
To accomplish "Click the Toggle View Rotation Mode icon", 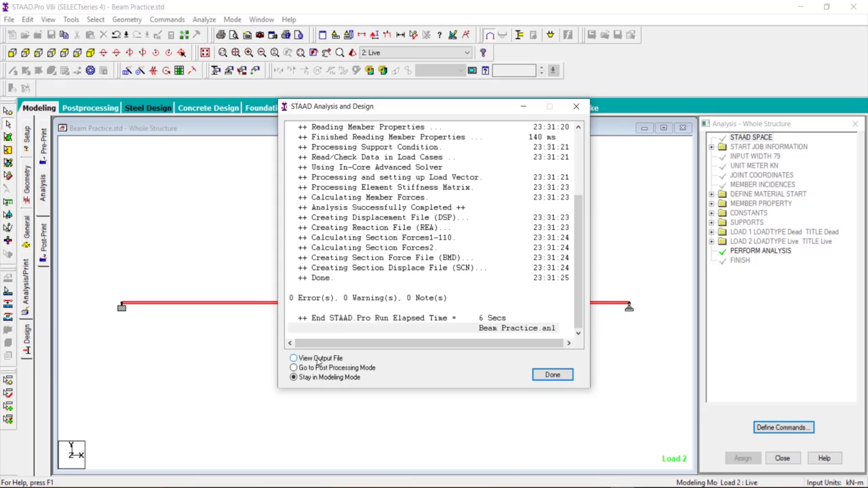I will 182,53.
